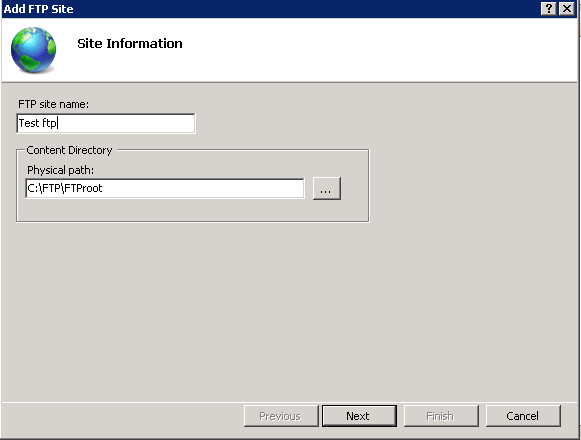Click the Content Directory group caption
581x440 pixels.
click(69, 150)
